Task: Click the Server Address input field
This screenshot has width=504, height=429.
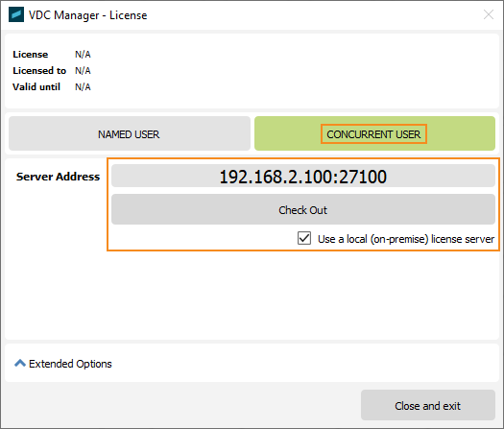Action: [x=302, y=176]
